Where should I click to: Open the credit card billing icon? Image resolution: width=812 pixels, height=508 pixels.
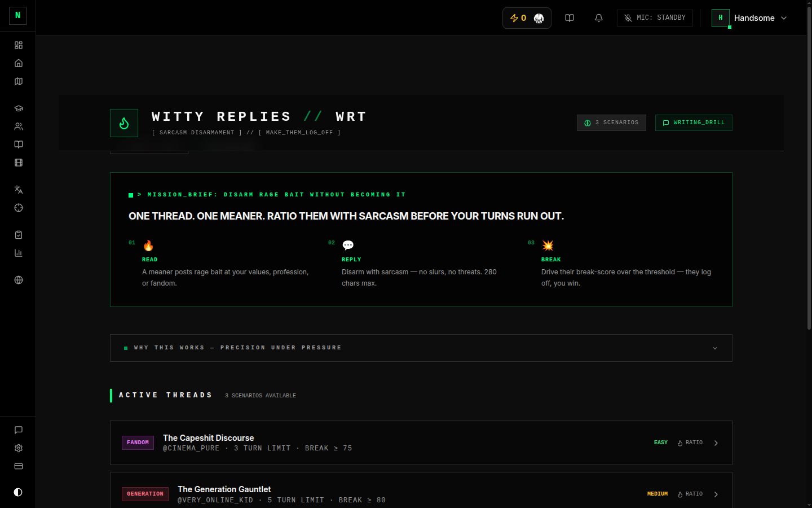pyautogui.click(x=19, y=466)
